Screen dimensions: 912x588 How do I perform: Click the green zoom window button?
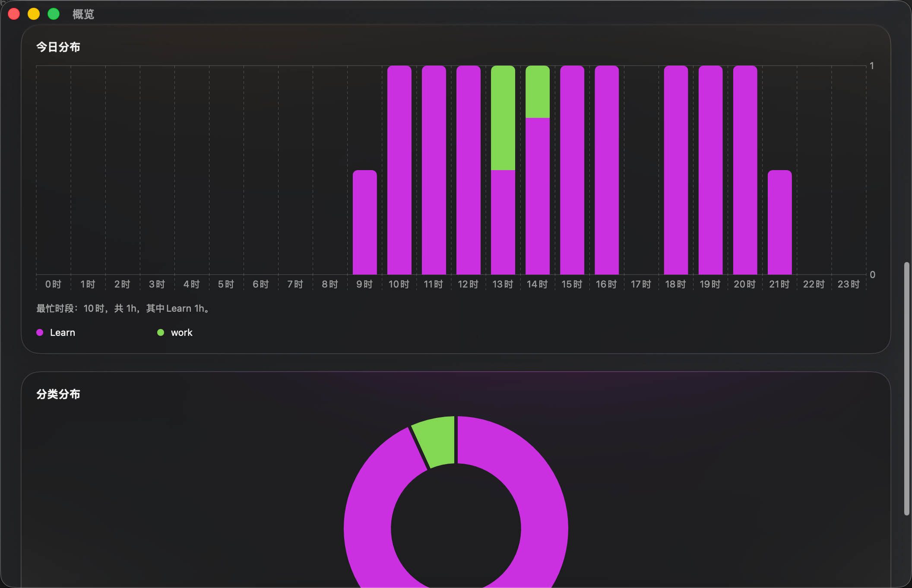(54, 14)
